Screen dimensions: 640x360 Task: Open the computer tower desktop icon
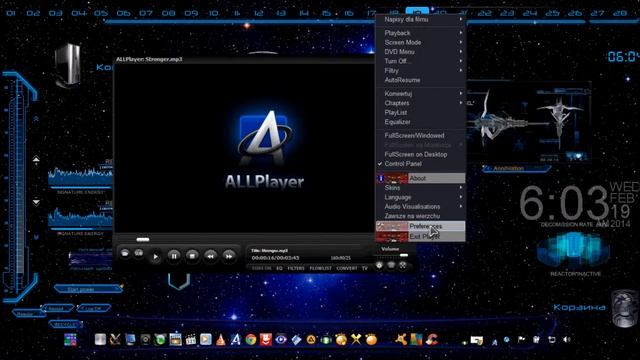coord(67,64)
